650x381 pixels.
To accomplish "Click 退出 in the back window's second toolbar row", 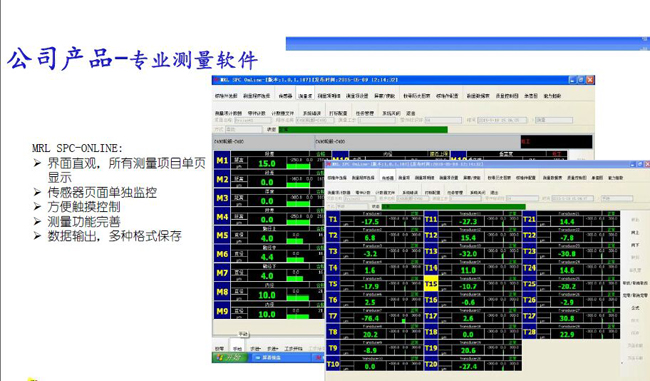I will point(410,113).
